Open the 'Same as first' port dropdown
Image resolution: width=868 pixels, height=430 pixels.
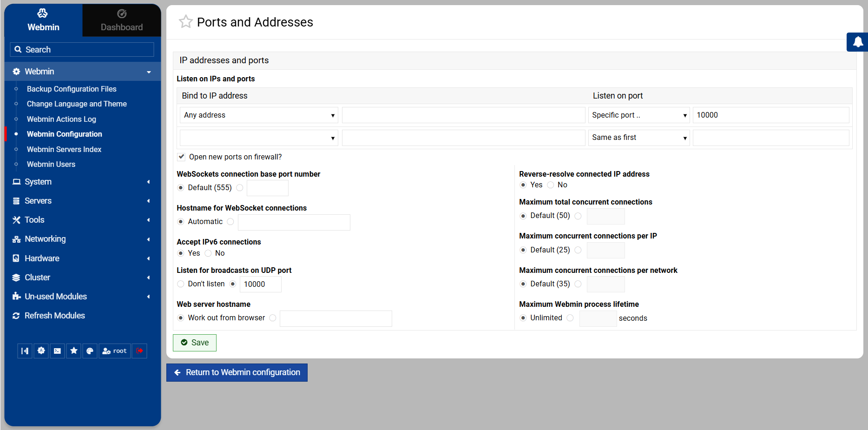click(x=639, y=138)
